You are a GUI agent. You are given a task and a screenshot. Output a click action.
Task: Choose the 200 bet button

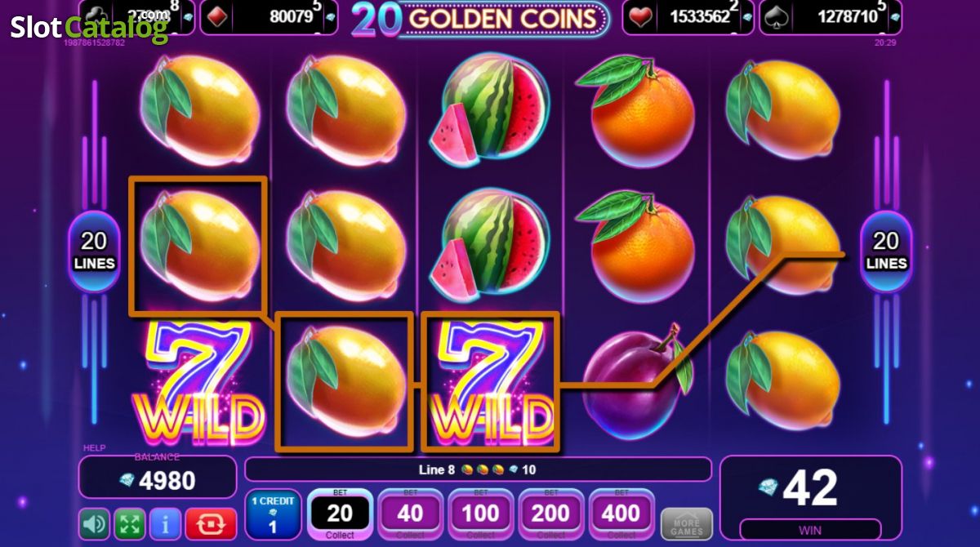550,515
